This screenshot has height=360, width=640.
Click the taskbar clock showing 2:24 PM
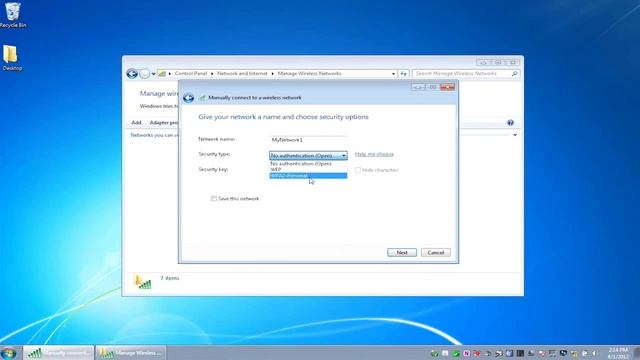pos(618,353)
